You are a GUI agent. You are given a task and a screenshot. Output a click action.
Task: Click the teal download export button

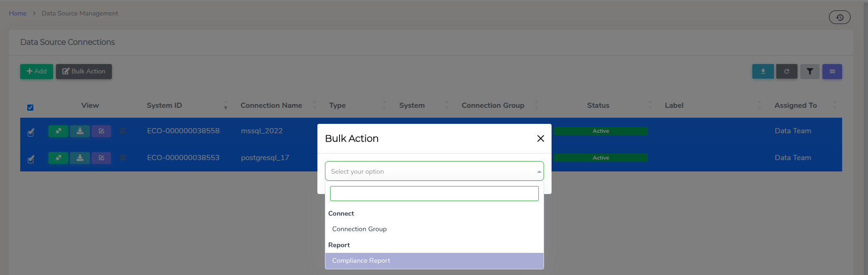click(x=763, y=72)
